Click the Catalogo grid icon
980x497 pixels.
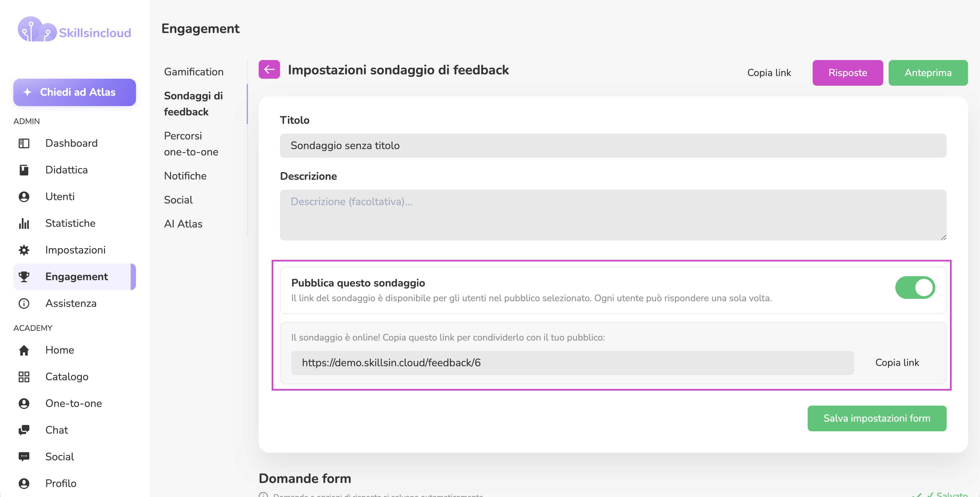[24, 377]
